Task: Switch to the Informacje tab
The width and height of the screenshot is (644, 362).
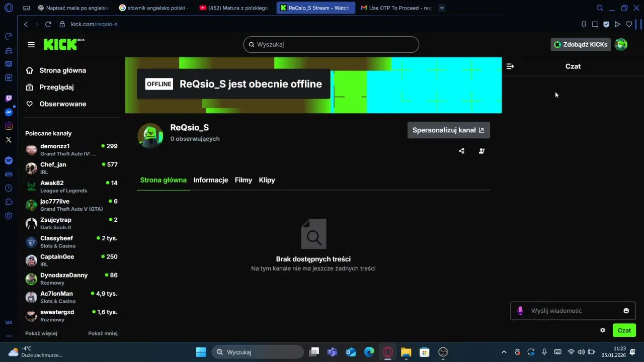Action: [x=211, y=180]
